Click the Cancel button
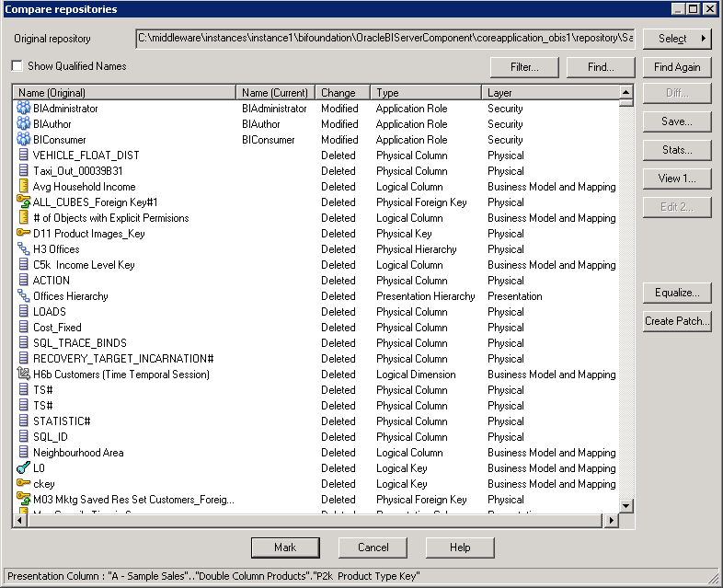This screenshot has height=588, width=723. [373, 548]
